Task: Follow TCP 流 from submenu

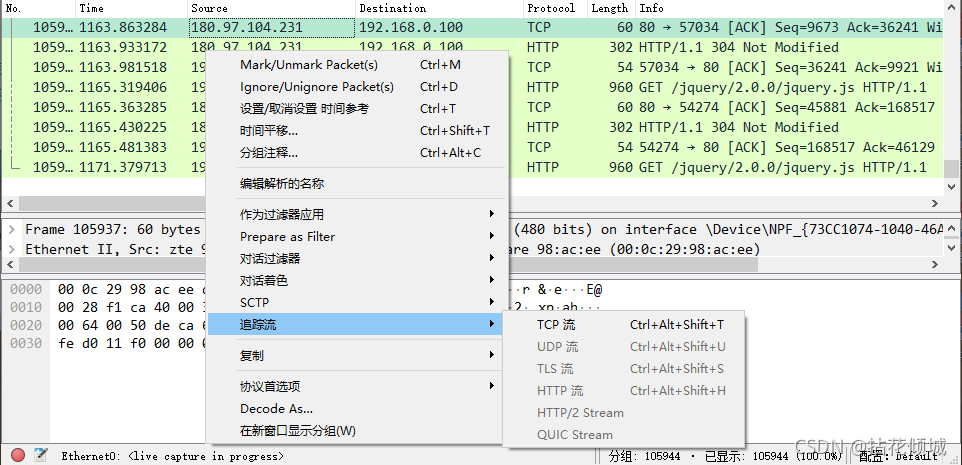Action: pos(623,325)
